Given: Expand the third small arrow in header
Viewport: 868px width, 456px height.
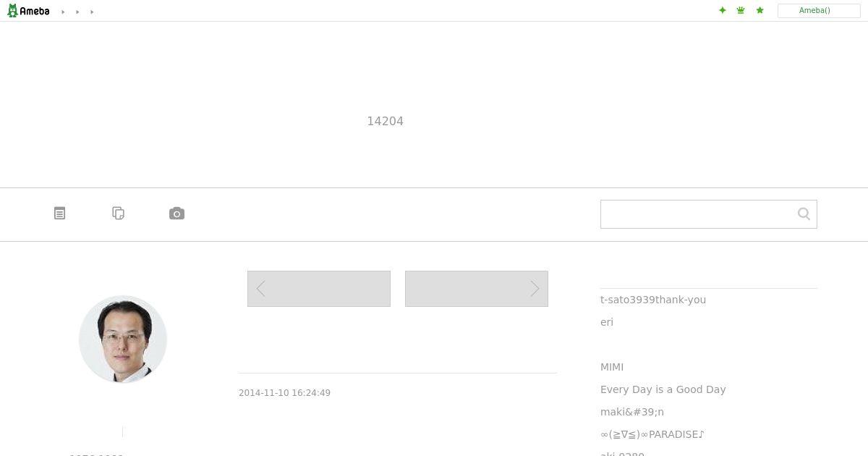Looking at the screenshot, I should click(x=92, y=12).
